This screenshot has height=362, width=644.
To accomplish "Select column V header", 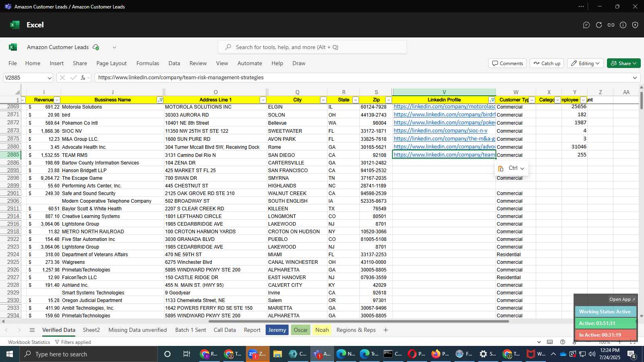I will 444,92.
